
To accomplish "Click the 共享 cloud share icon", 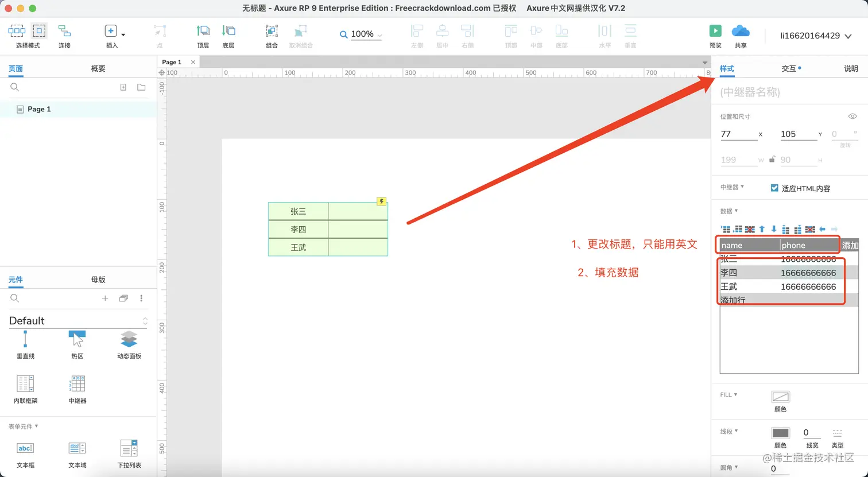I will tap(741, 31).
